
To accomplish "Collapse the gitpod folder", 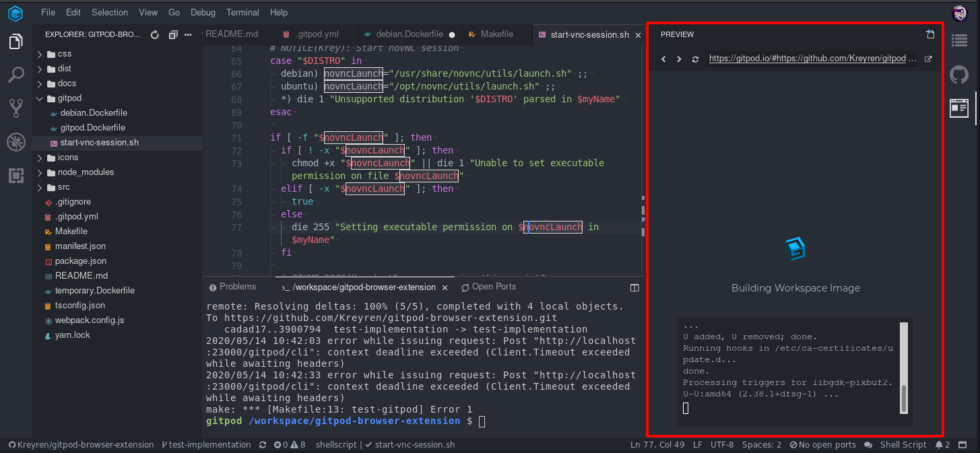I will [x=40, y=98].
